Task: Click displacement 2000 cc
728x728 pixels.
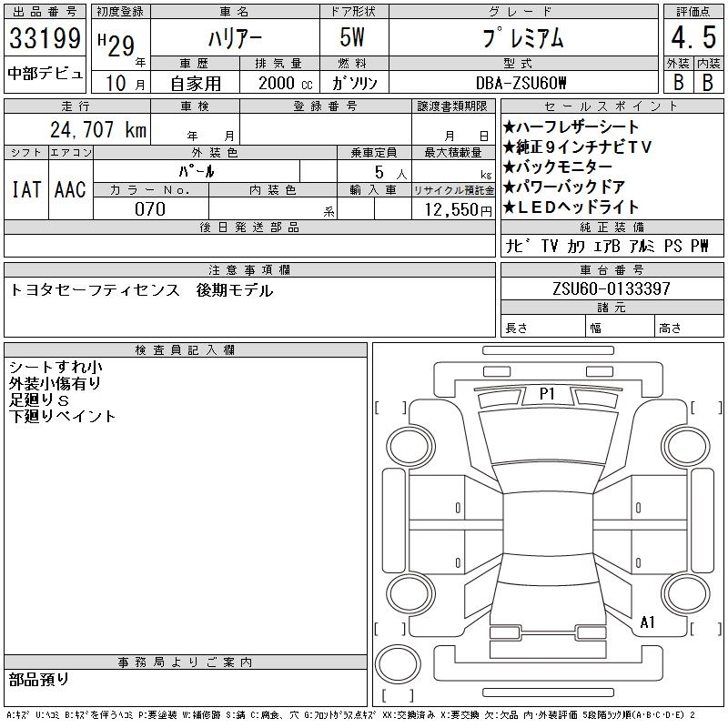Action: [285, 83]
